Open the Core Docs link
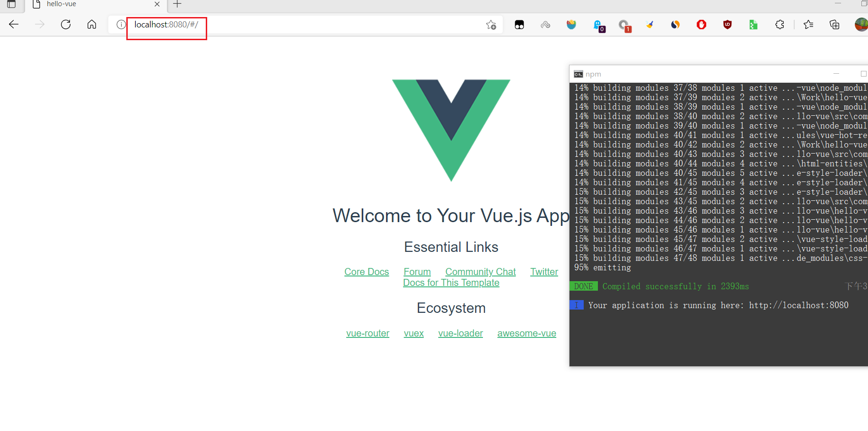 (367, 272)
